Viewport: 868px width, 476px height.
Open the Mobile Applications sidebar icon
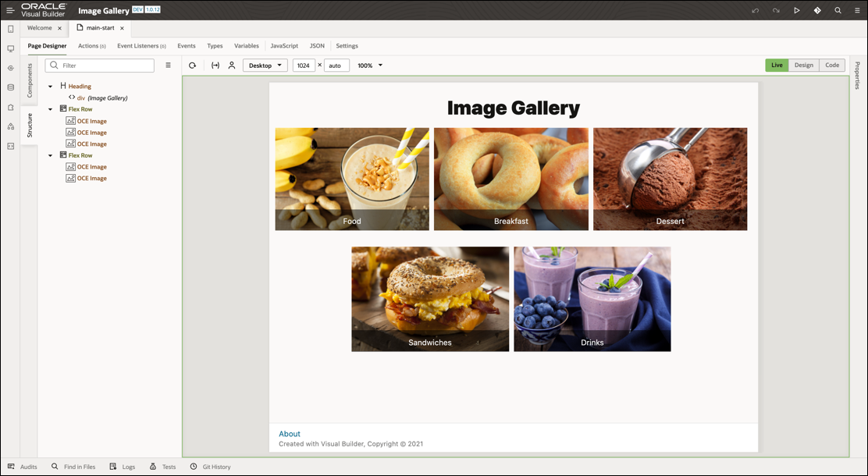coord(10,29)
